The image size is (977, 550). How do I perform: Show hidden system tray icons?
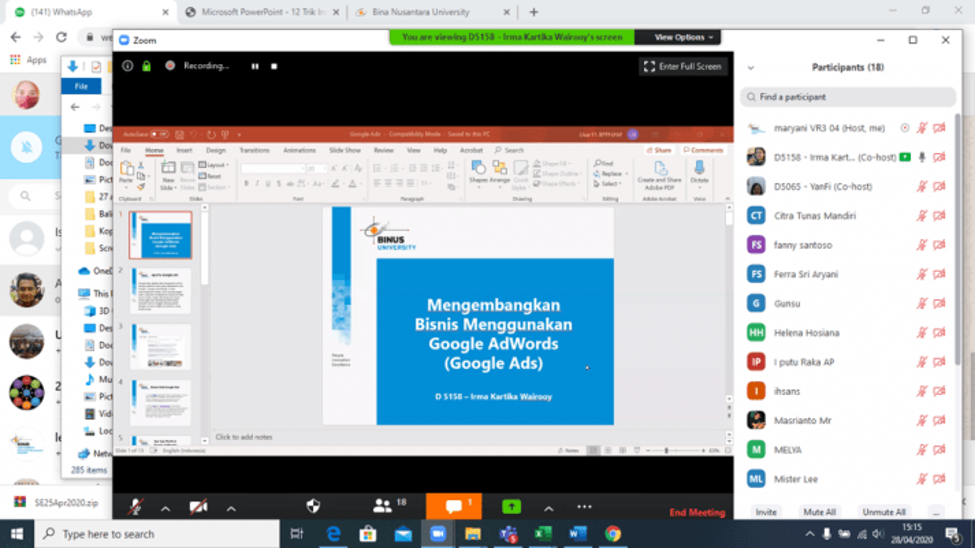click(x=809, y=534)
